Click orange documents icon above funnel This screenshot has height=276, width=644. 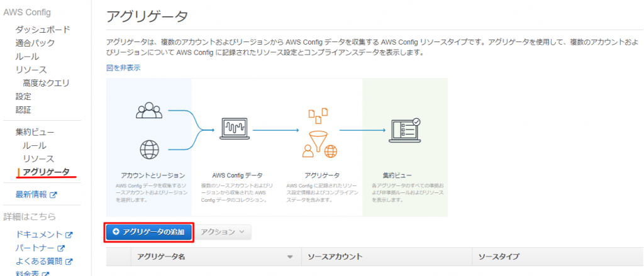click(318, 116)
